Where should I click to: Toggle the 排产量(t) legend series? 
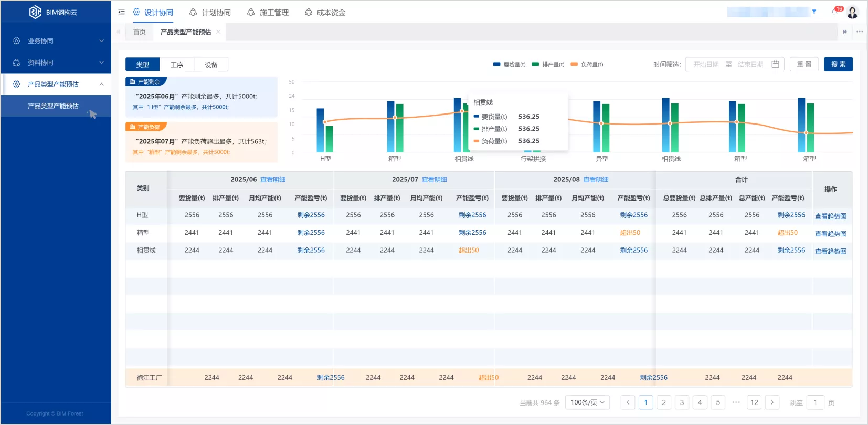point(548,64)
